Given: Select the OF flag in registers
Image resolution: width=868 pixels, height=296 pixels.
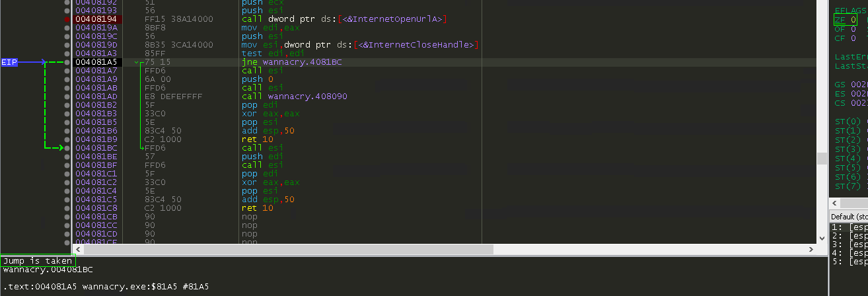Looking at the screenshot, I should [x=845, y=28].
